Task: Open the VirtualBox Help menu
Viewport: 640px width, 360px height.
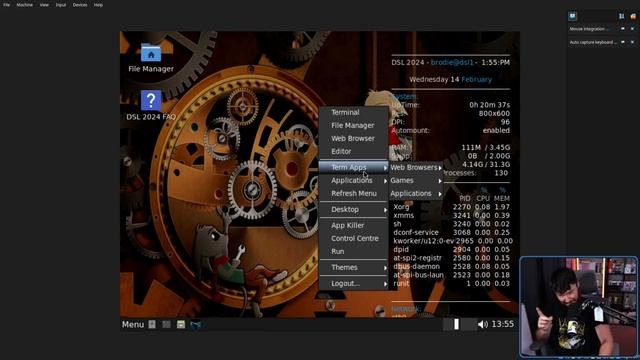Action: (98, 5)
